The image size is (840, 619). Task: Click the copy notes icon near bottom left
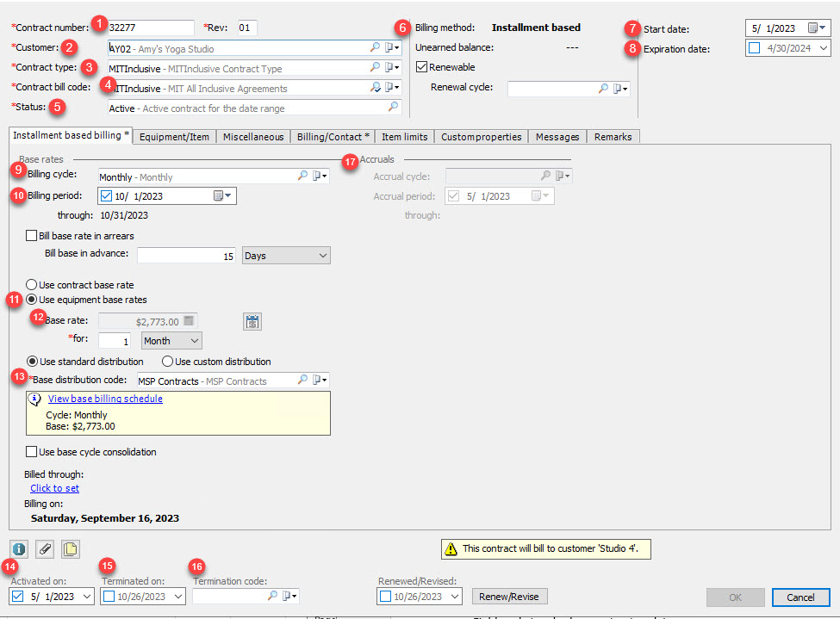(x=69, y=548)
